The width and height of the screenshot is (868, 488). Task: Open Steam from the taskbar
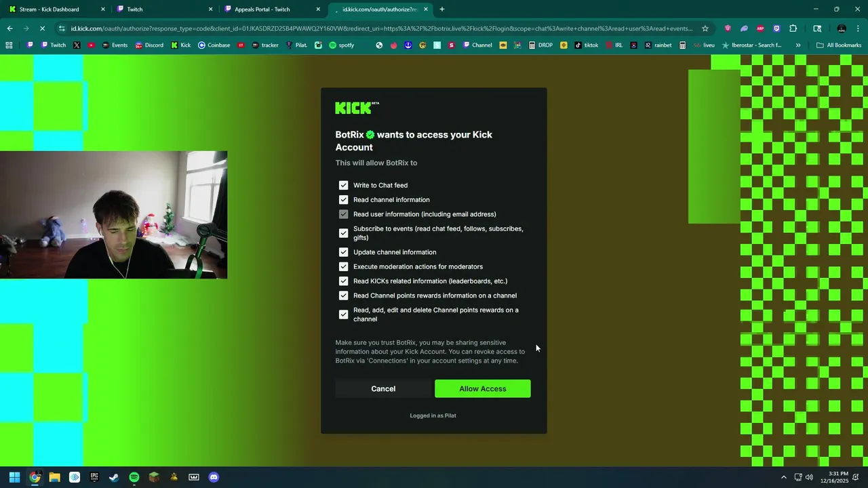click(114, 477)
